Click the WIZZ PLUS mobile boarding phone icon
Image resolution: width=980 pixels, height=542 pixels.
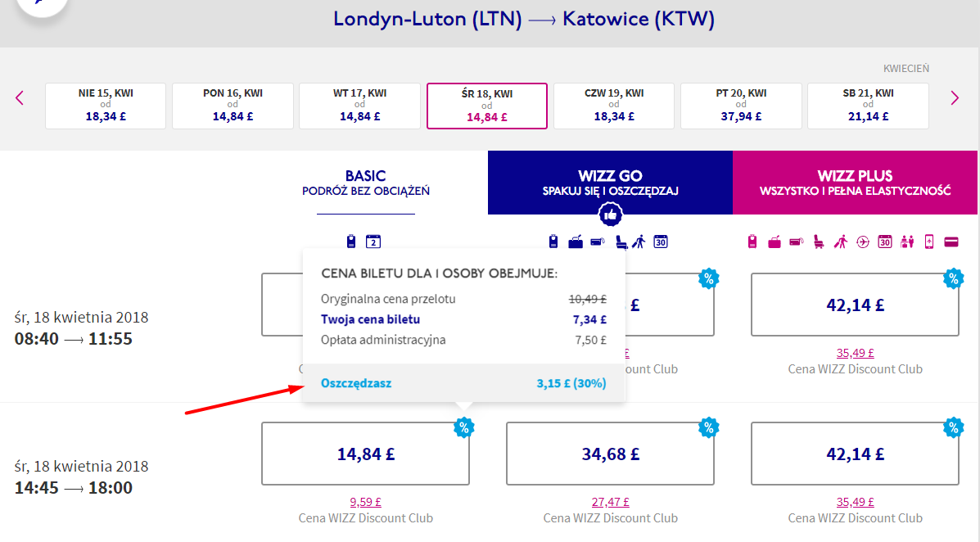[x=929, y=242]
